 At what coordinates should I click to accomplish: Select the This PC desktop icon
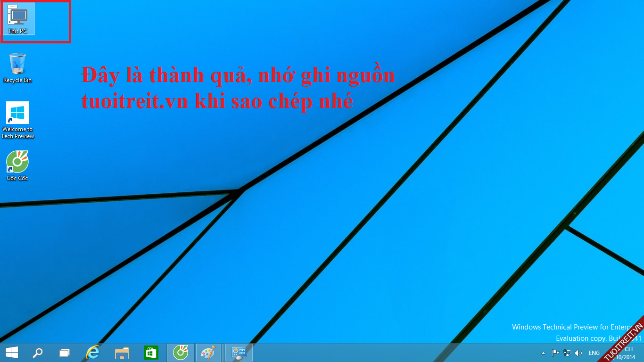pyautogui.click(x=18, y=19)
